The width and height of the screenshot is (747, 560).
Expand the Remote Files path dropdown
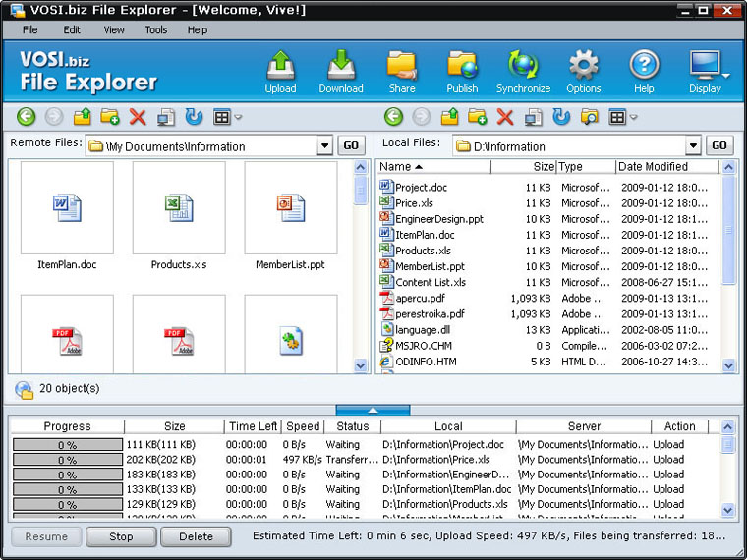pyautogui.click(x=325, y=145)
